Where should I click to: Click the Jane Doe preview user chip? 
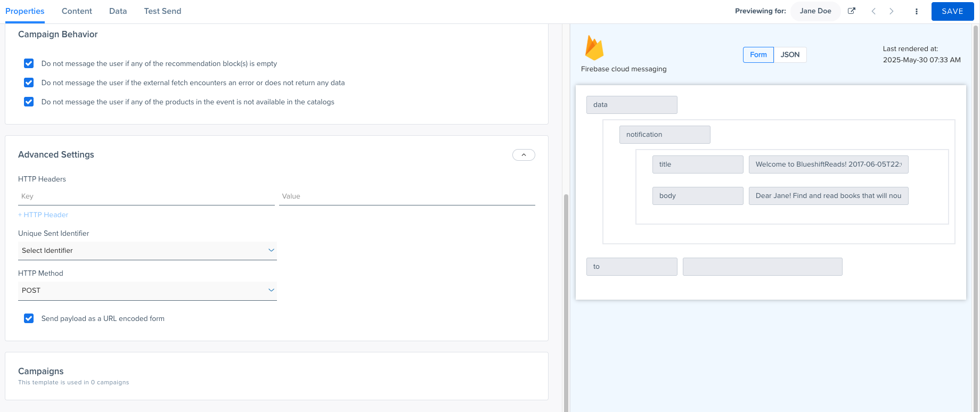(x=815, y=11)
